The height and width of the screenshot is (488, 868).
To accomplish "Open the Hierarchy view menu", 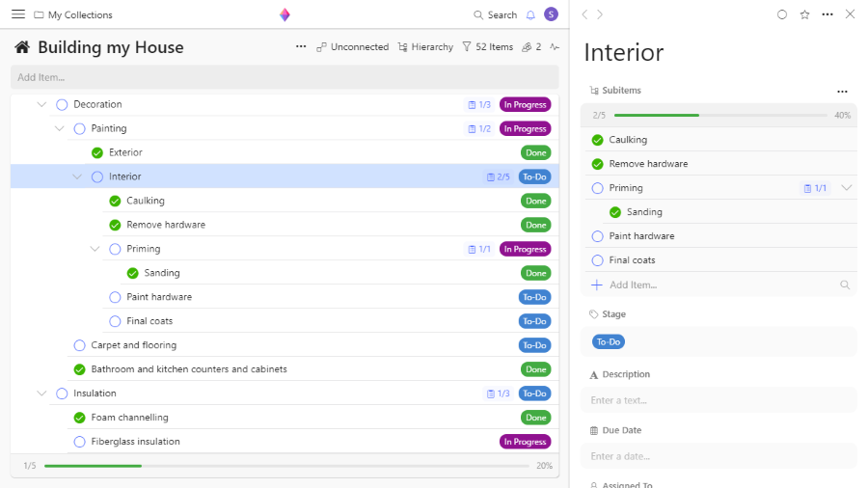I will click(x=425, y=46).
